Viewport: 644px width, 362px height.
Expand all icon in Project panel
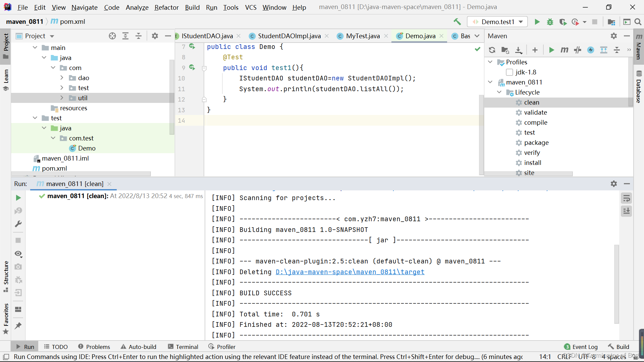(125, 36)
